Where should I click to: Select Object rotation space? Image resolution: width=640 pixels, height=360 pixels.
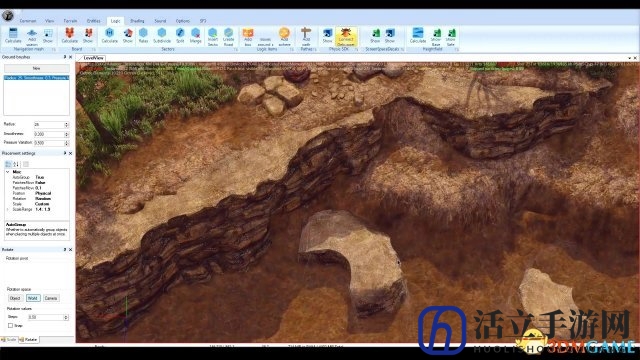point(15,298)
